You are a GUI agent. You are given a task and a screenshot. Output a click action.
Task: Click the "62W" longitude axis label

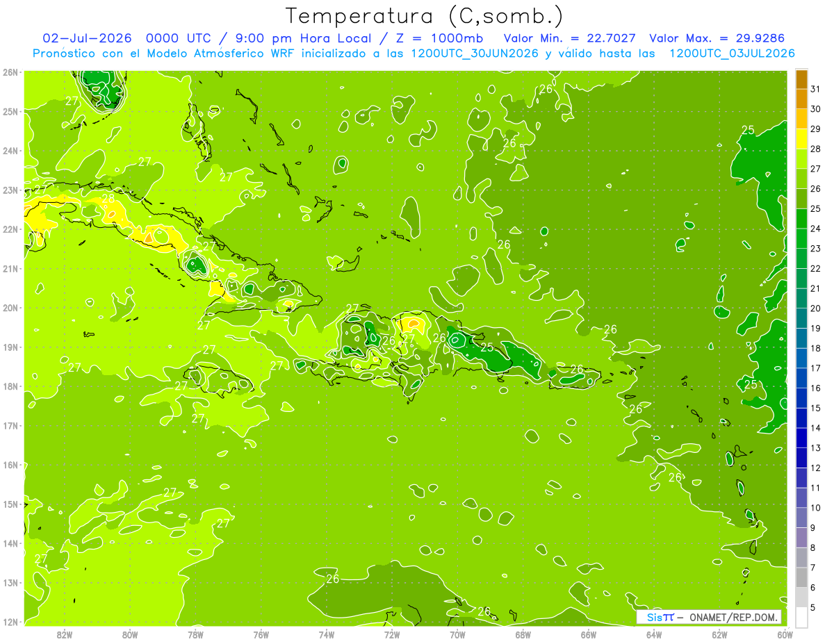tap(720, 634)
